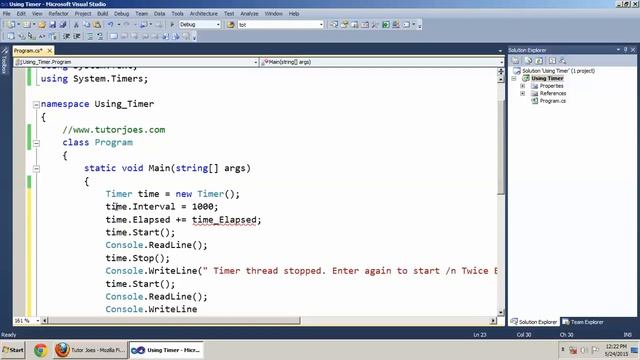
Task: Click View Class Diagram in Solution Explorer
Action: (x=563, y=61)
